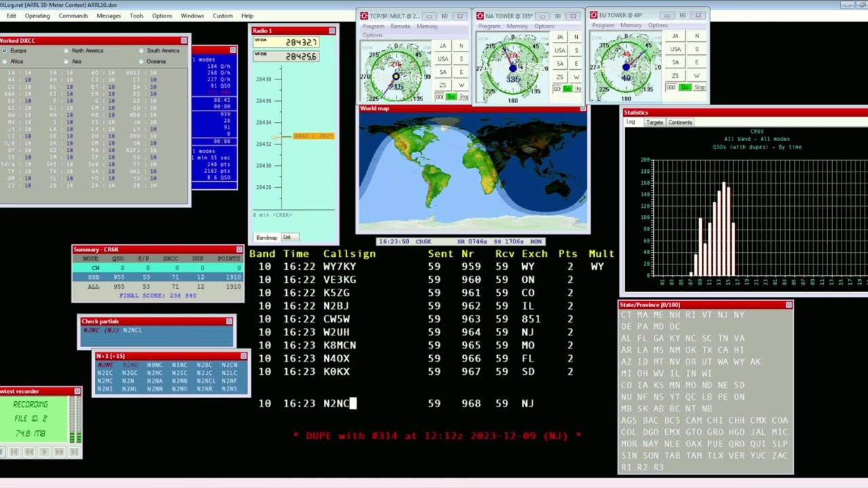Close the Check partials window
The image size is (868, 488).
229,321
